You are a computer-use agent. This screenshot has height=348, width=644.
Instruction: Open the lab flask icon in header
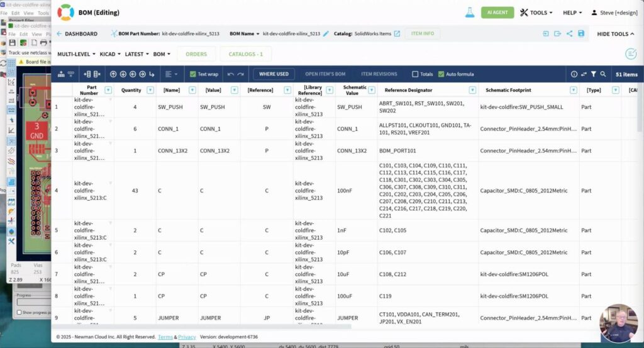(x=469, y=13)
